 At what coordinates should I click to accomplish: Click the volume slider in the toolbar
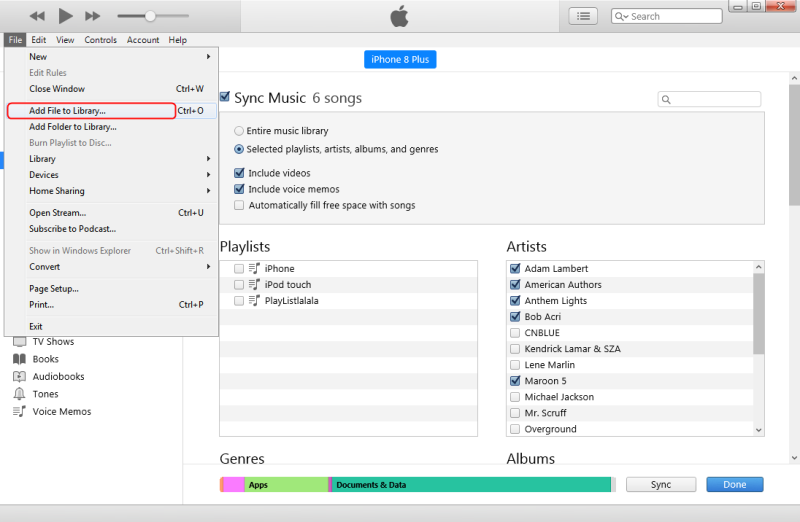pos(151,16)
